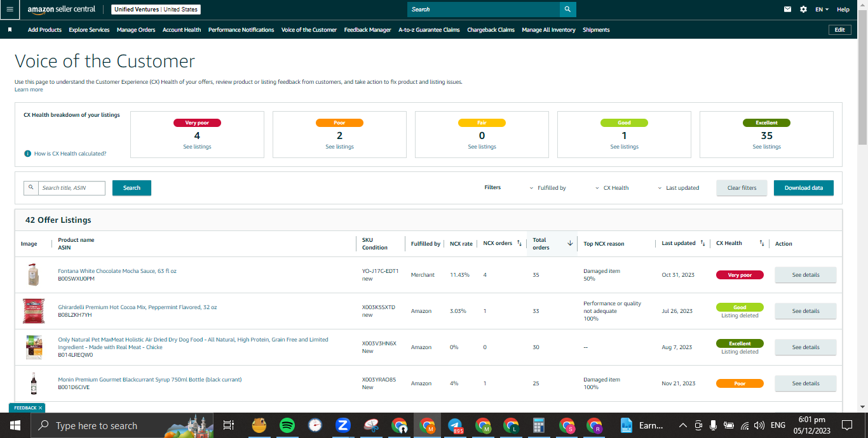Click the header search field

click(484, 10)
